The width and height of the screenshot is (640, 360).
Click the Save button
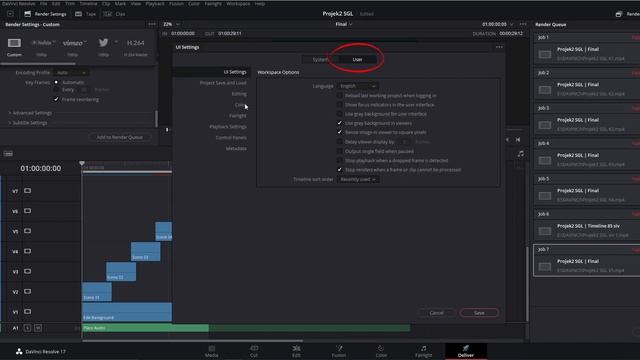click(x=479, y=313)
